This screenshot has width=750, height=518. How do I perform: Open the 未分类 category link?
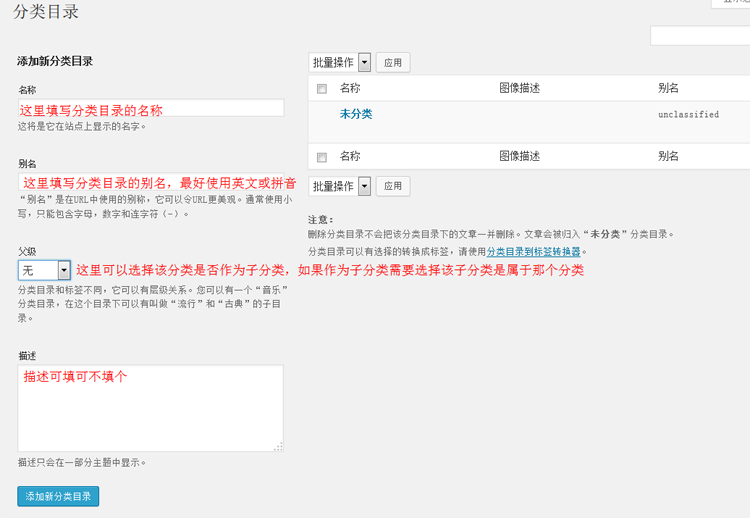(356, 114)
